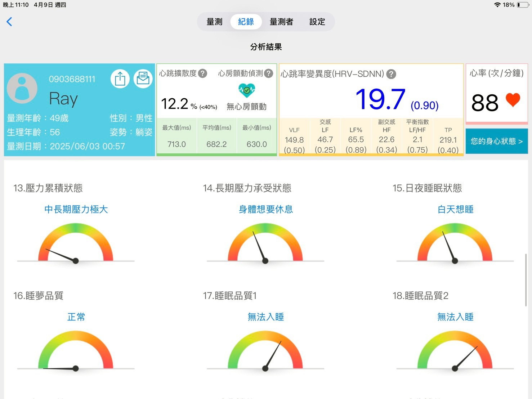Open help icon for HRV-SDNN

[x=391, y=74]
